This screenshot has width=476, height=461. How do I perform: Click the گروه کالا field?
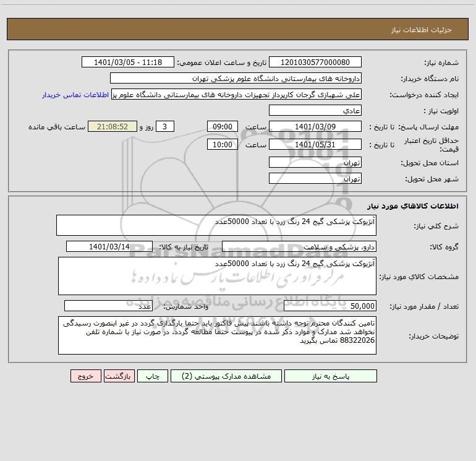299,246
